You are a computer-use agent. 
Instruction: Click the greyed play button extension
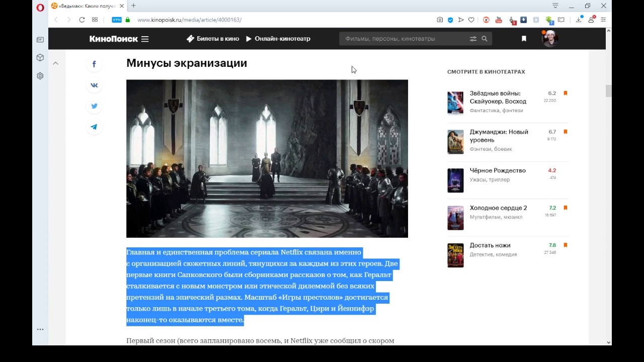coord(536,20)
